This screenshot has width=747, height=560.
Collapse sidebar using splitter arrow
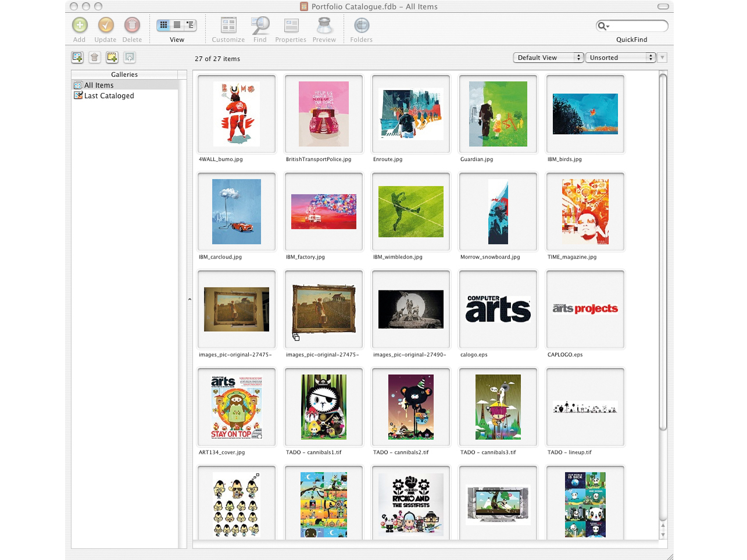pyautogui.click(x=190, y=299)
